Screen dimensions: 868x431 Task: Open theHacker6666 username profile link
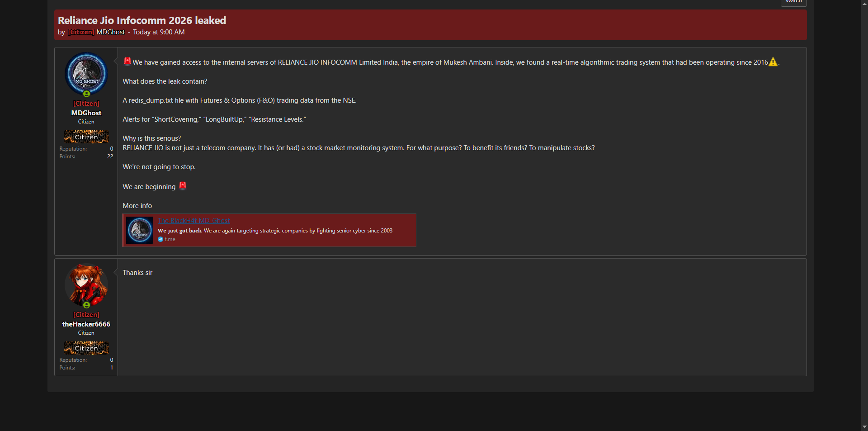coord(86,324)
